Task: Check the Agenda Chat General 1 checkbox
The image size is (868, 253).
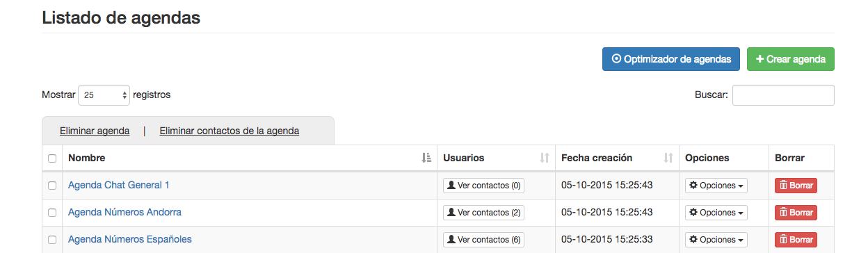Action: coord(52,186)
